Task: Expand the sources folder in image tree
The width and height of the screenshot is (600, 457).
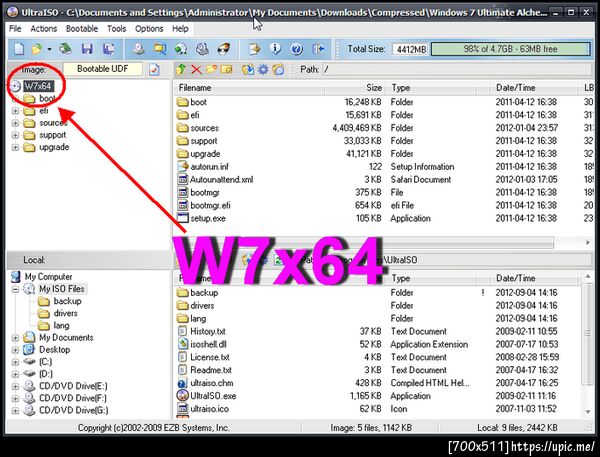Action: pyautogui.click(x=15, y=123)
